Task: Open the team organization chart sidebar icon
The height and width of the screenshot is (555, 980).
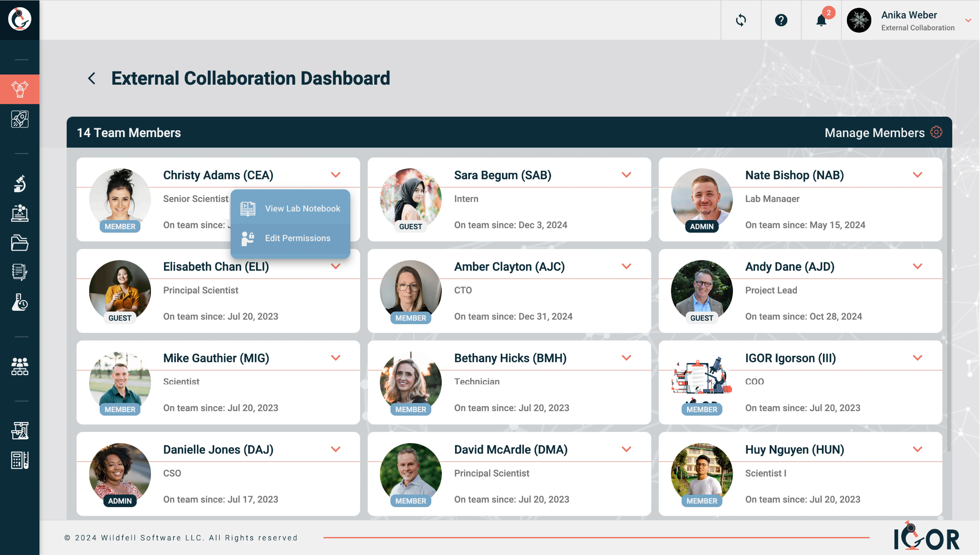Action: pos(20,367)
